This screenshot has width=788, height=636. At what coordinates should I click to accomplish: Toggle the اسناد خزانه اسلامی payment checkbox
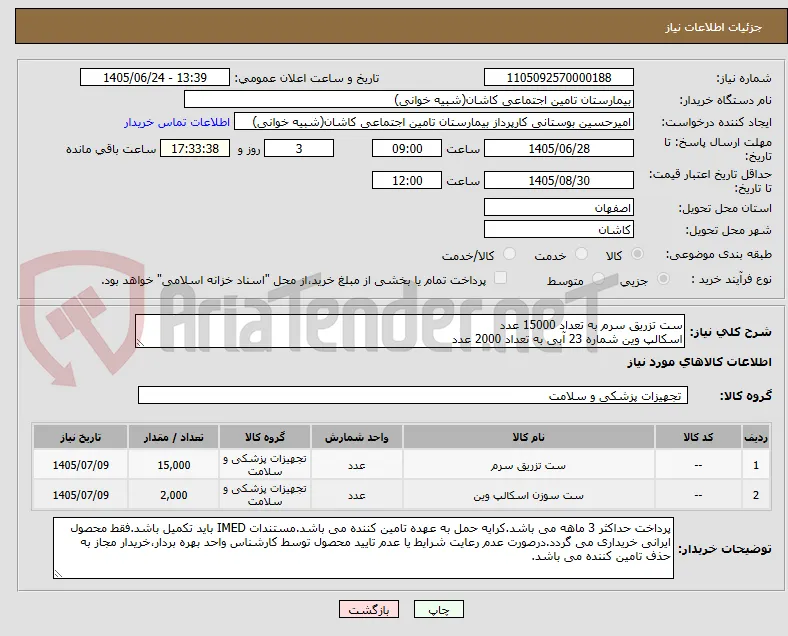point(500,278)
